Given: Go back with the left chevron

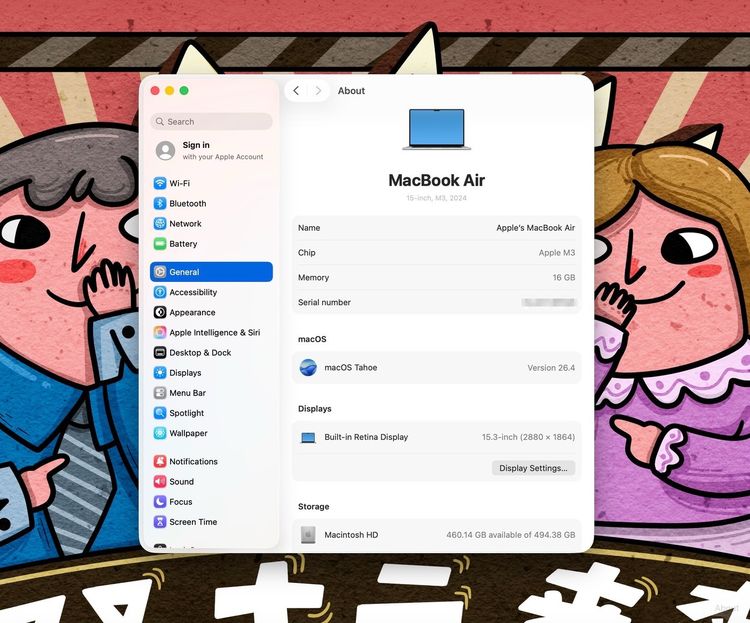Looking at the screenshot, I should click(296, 90).
